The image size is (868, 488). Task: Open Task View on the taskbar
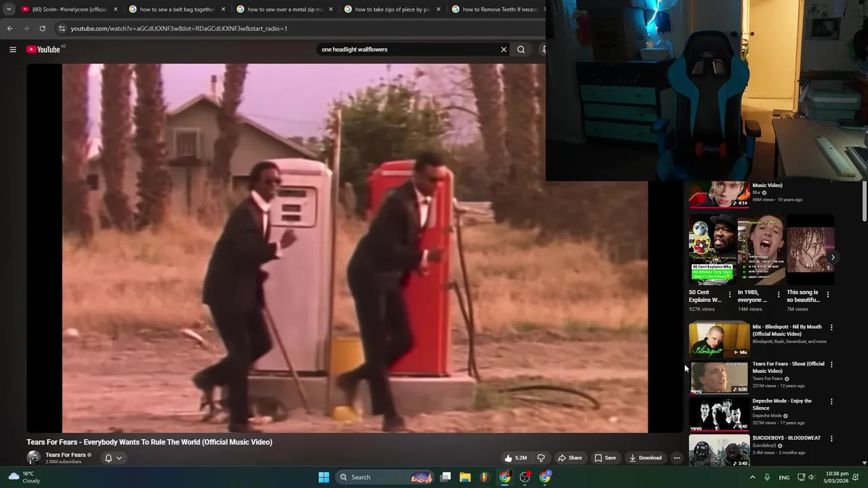[446, 477]
